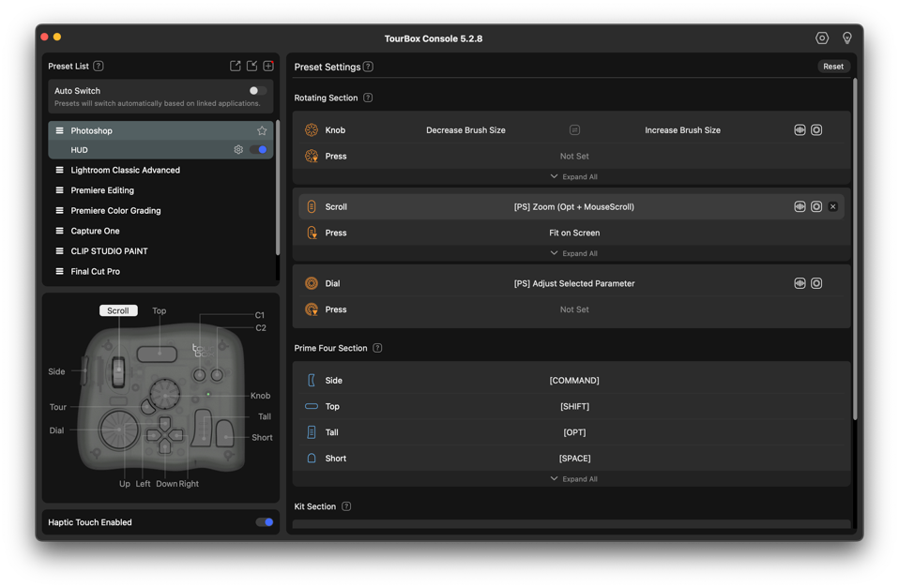Viewport: 899px width, 588px height.
Task: Click the [SPACE] assignment for Short
Action: point(574,458)
